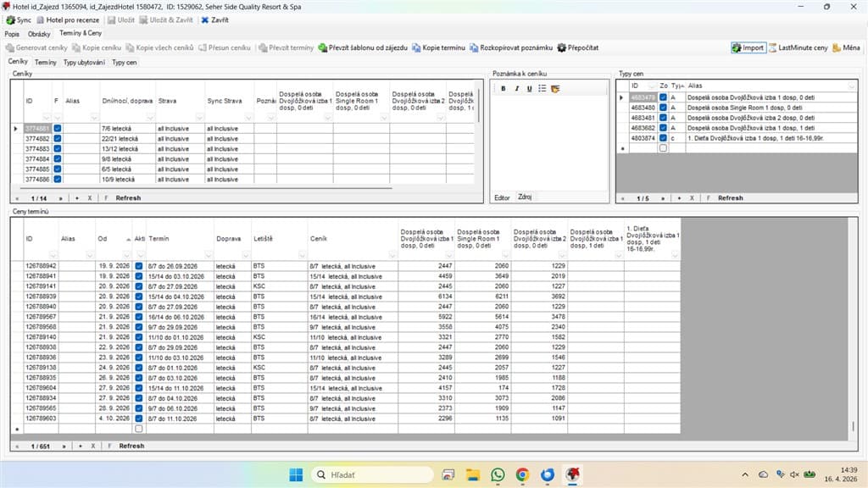The image size is (868, 488).
Task: Open the Typy ubytování sub-tab
Action: coord(84,63)
